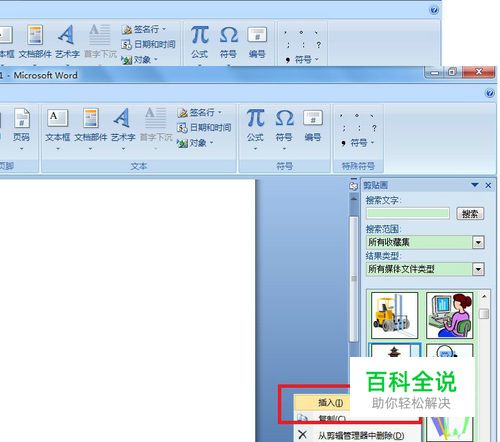Screen dimensions: 500x442
Task: Open 符号 dropdown in background window's special symbols
Action: point(302,60)
